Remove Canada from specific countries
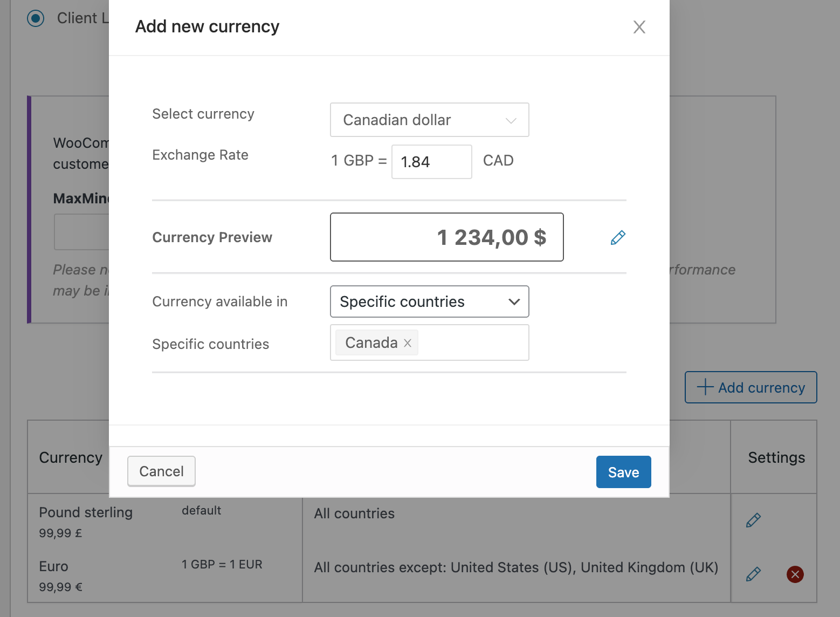The image size is (840, 617). click(x=408, y=343)
